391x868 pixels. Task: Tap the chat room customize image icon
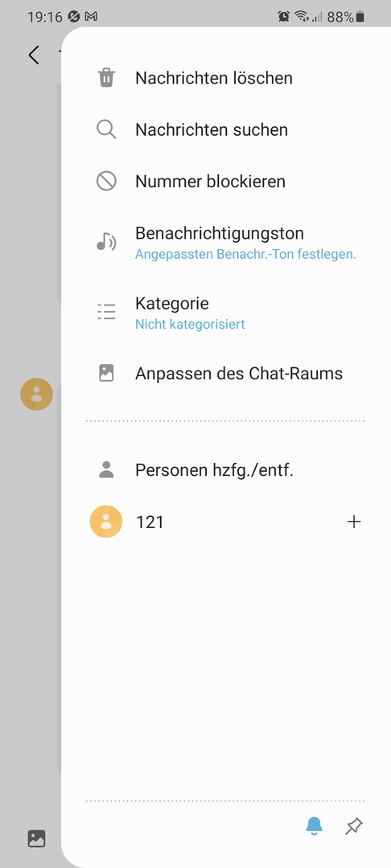(x=105, y=374)
